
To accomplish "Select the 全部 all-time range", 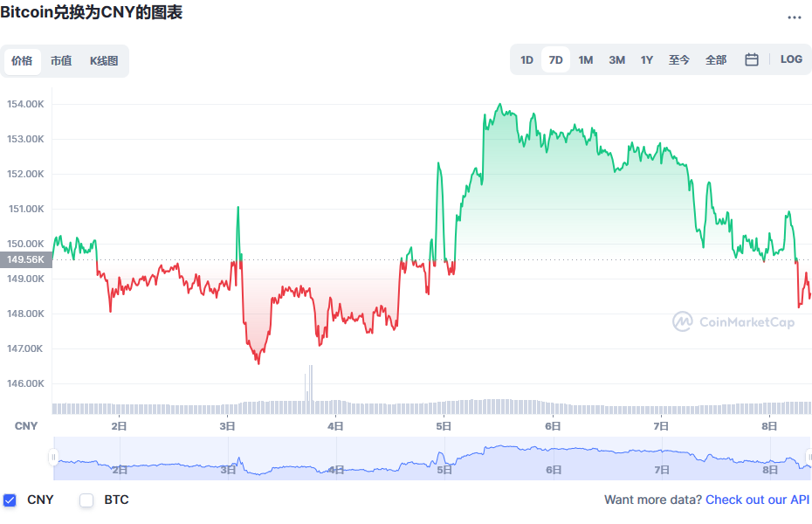I will point(716,60).
